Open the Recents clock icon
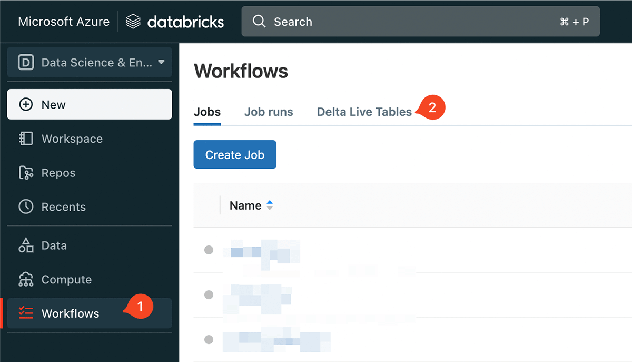Image resolution: width=632 pixels, height=364 pixels. click(x=26, y=206)
